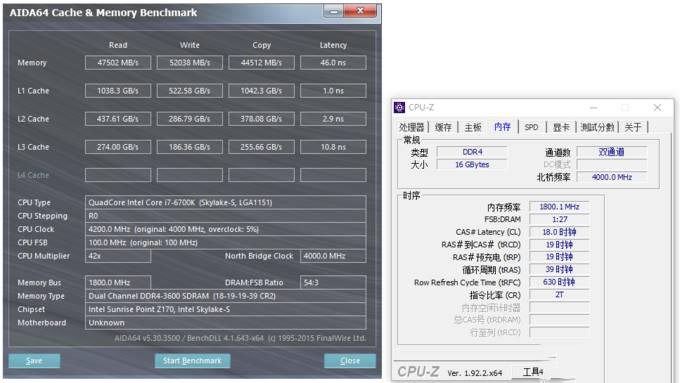
Task: Click Memory Read value 47502 MB/s
Action: pos(118,62)
